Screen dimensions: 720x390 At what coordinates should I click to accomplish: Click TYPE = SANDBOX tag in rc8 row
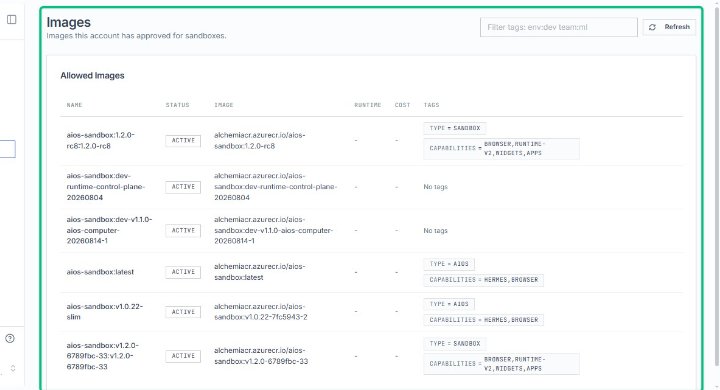[x=455, y=128]
